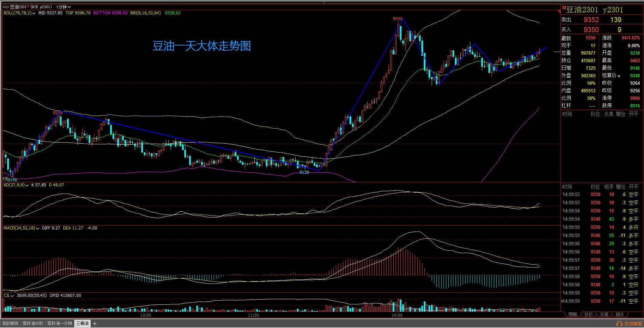Select the 三桶油 tab
This screenshot has width=644, height=328.
82,324
